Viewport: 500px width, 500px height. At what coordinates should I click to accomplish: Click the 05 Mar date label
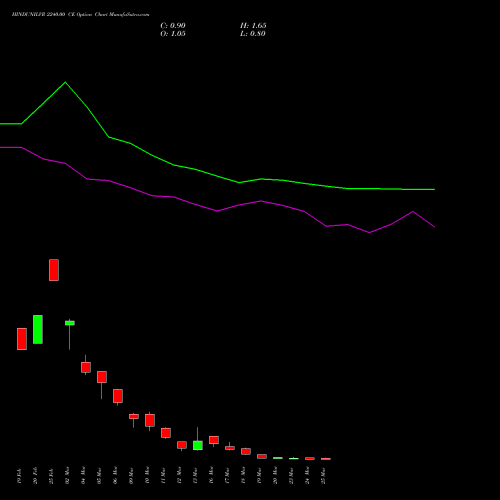pos(99,476)
